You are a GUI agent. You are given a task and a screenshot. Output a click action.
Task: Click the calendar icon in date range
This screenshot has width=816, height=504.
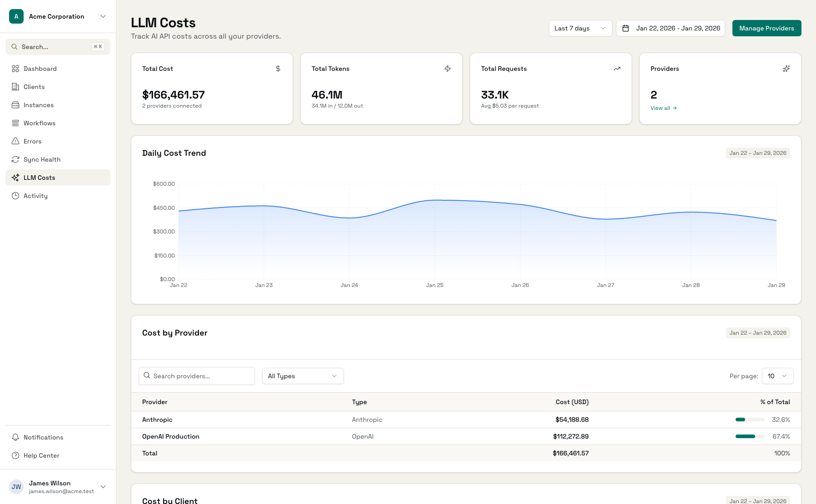pos(626,28)
